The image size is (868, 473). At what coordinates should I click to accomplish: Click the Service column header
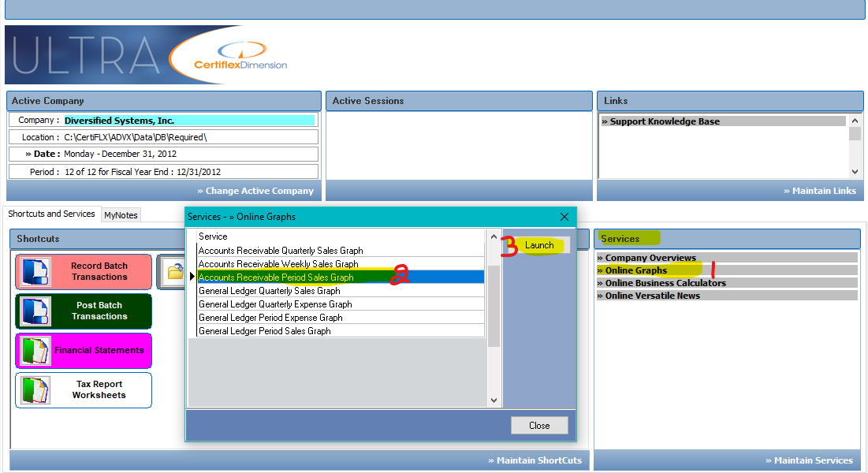click(341, 236)
